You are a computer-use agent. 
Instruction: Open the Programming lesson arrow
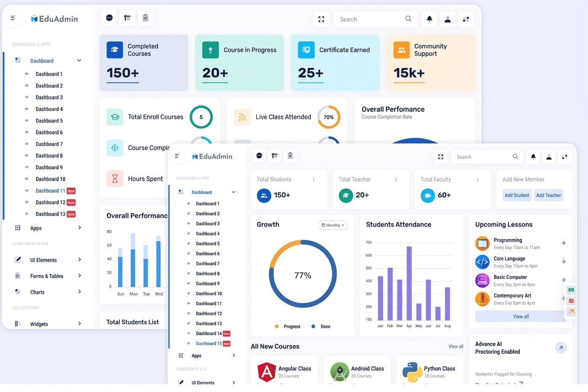tap(563, 243)
